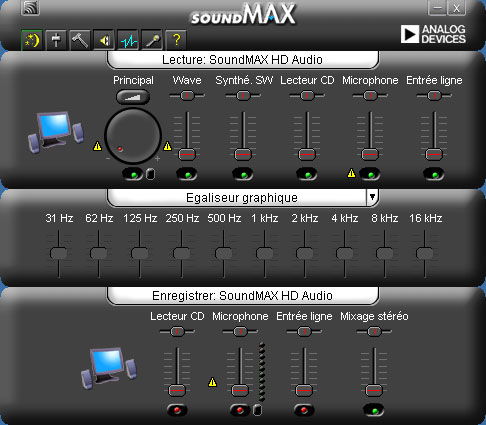Image resolution: width=486 pixels, height=425 pixels.
Task: Click the computer speakers icon in Lecture panel
Action: 55,132
